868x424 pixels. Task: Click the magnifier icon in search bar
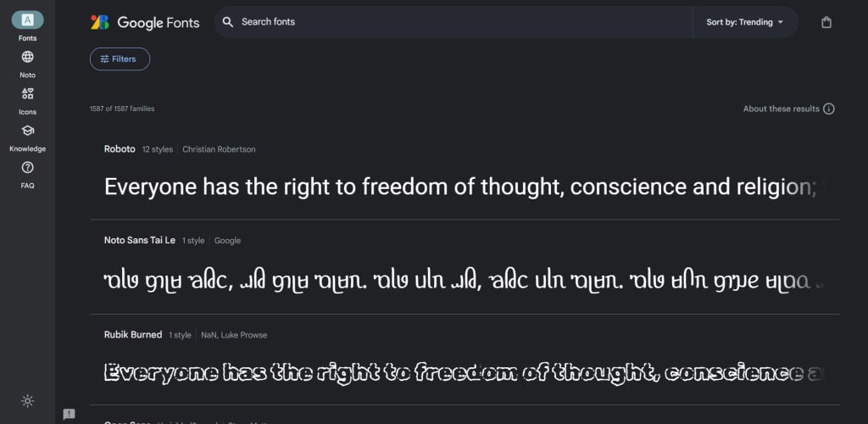click(x=227, y=22)
